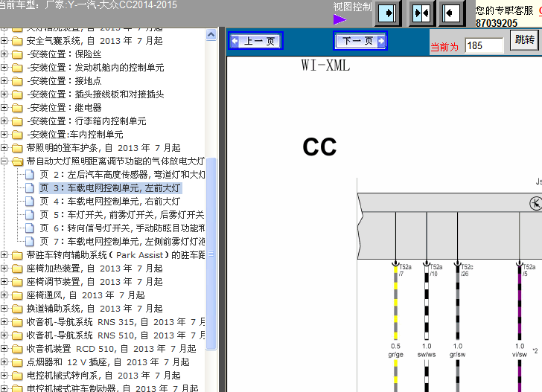Click the right-arrow view control icon
This screenshot has width=542, height=392.
tap(387, 13)
